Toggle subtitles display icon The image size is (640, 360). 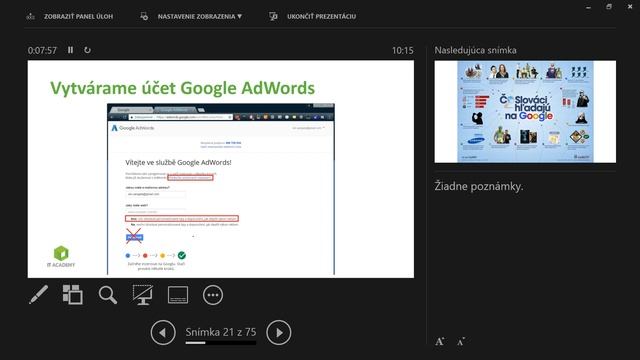178,295
